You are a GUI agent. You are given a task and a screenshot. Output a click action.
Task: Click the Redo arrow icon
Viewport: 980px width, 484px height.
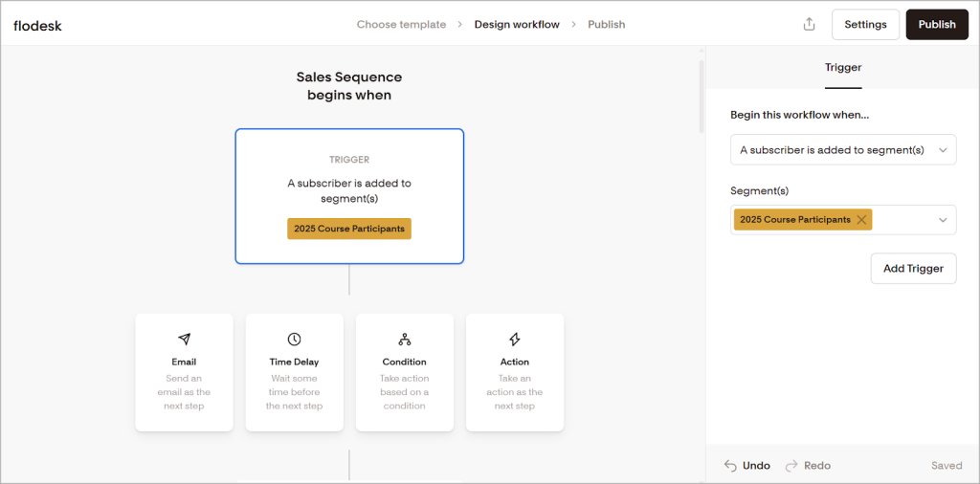pos(791,466)
